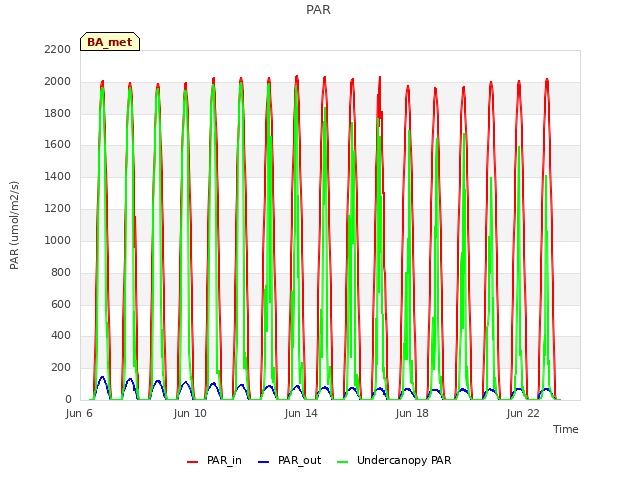Click the 1600 y-axis tick label
Viewport: 640px width, 480px height.
(x=58, y=144)
